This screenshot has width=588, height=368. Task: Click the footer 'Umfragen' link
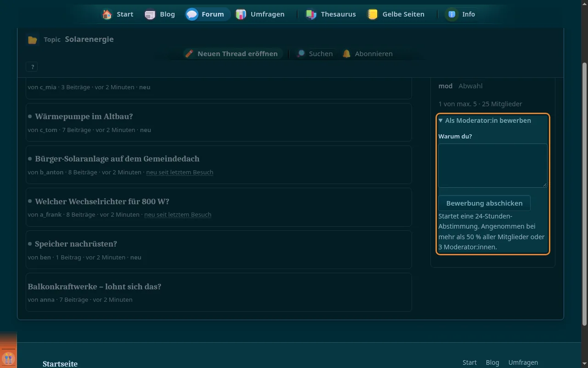[523, 362]
